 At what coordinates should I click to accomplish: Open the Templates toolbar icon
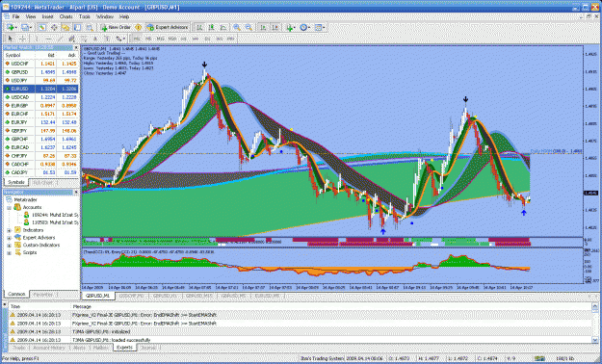[x=318, y=27]
